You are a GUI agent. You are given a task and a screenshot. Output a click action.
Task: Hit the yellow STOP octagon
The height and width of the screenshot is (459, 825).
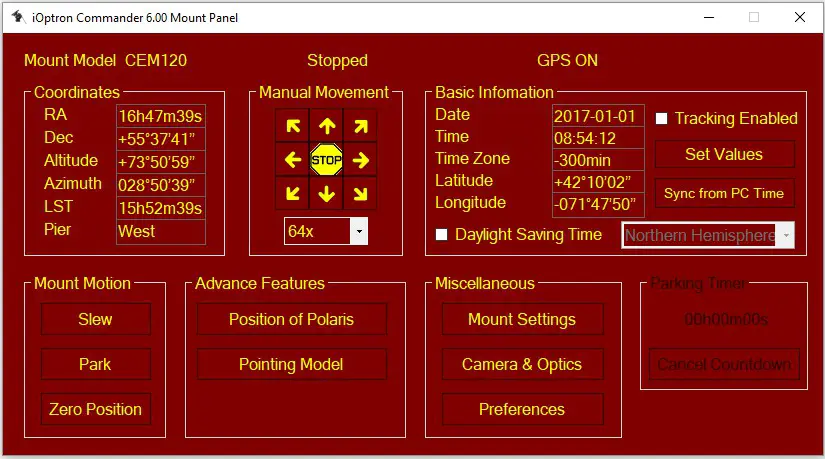[x=327, y=160]
